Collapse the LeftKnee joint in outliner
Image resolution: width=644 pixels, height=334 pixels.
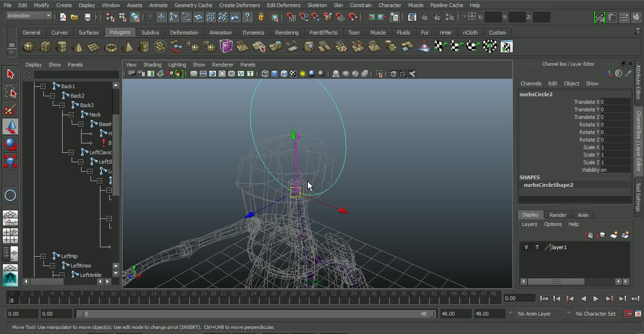[52, 266]
